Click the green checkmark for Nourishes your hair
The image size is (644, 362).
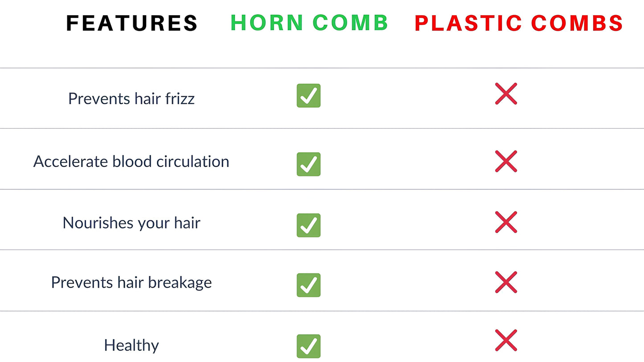tap(308, 225)
